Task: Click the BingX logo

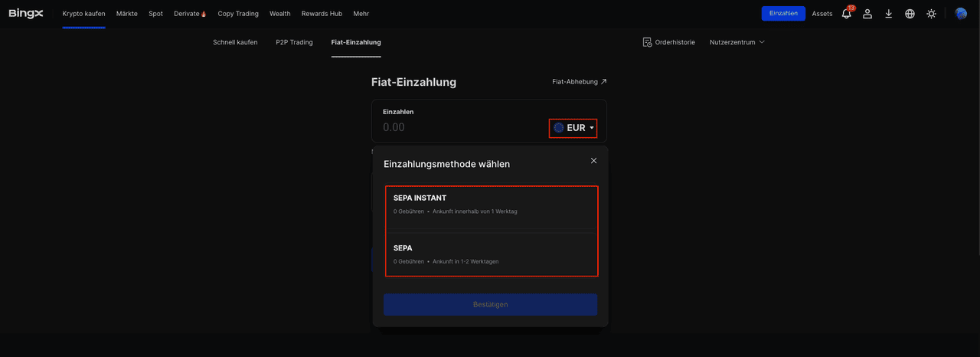Action: click(24, 13)
